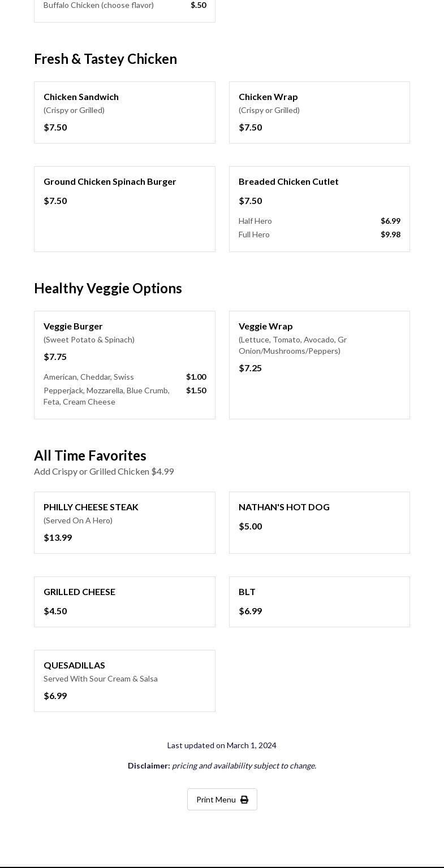The width and height of the screenshot is (444, 868).
Task: Select the BLT menu item
Action: (x=247, y=592)
